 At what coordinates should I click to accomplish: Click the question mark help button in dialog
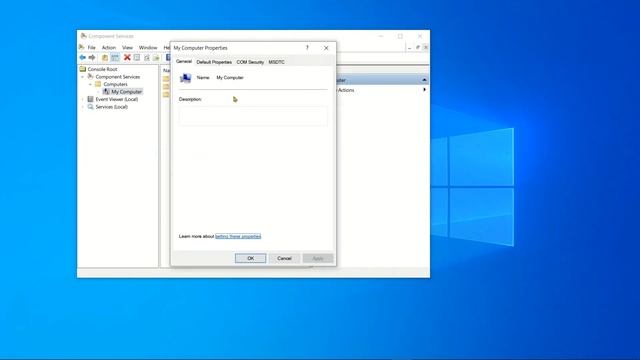pyautogui.click(x=307, y=48)
